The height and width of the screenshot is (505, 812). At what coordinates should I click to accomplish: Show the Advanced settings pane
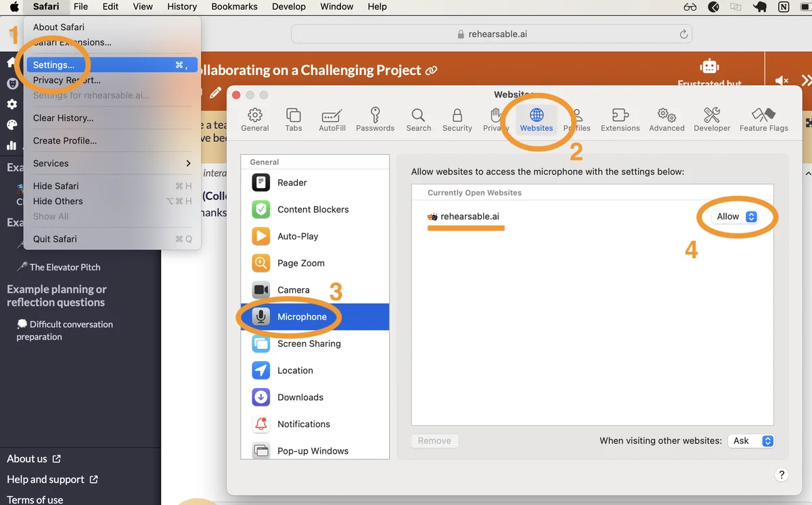click(667, 119)
